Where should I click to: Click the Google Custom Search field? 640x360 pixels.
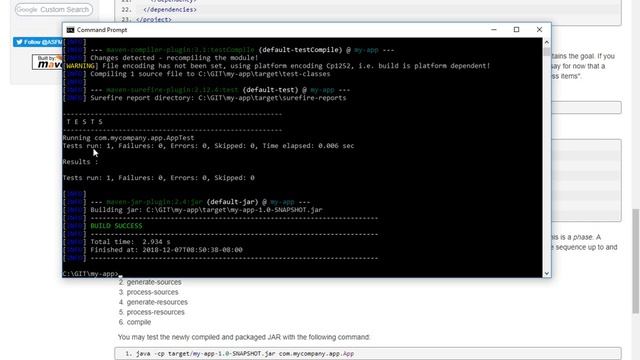54,9
